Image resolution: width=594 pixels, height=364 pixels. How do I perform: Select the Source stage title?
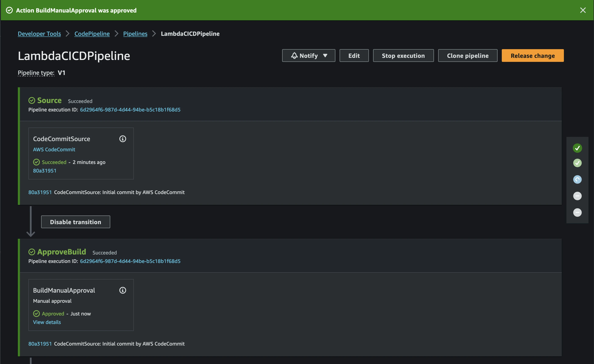click(49, 100)
